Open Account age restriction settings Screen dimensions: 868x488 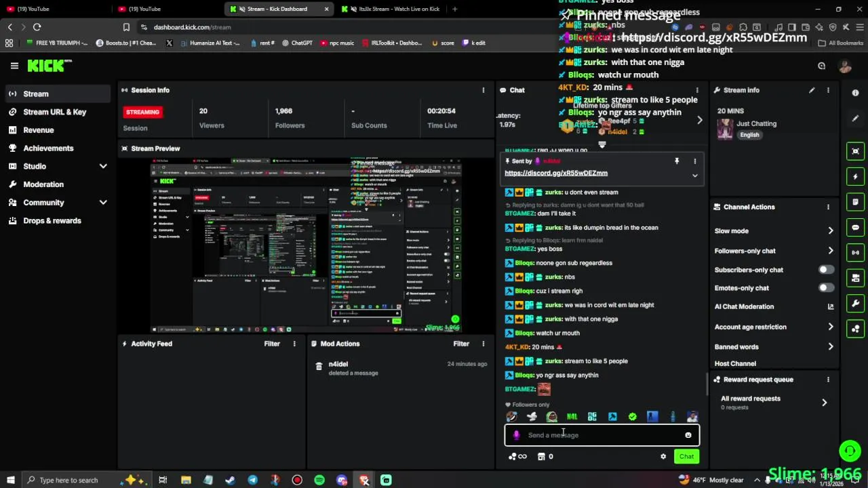pyautogui.click(x=774, y=327)
